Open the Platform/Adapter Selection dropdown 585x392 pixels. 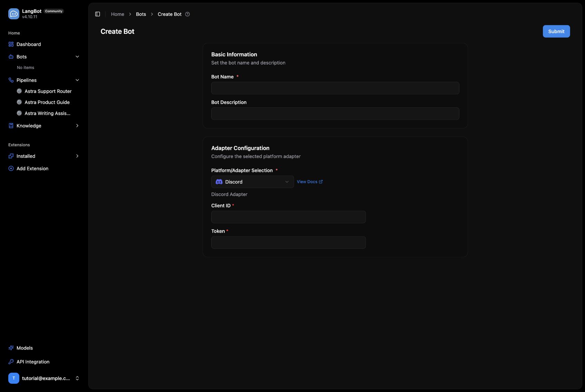click(x=253, y=182)
